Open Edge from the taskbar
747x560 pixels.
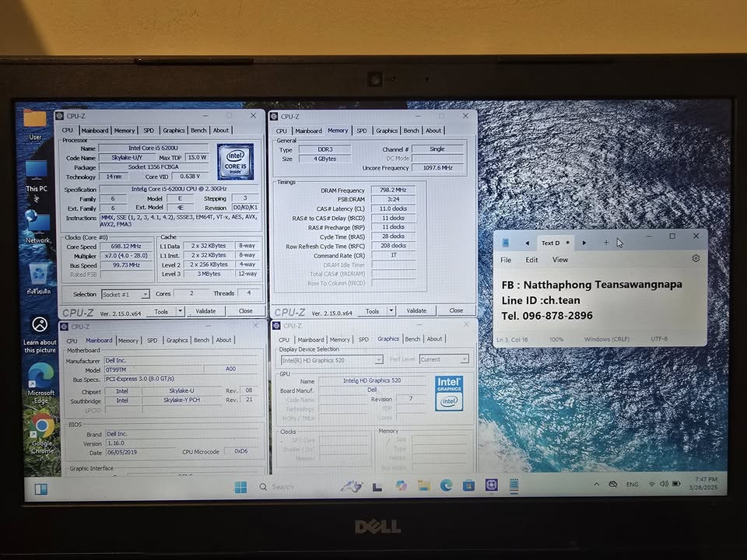pyautogui.click(x=446, y=485)
